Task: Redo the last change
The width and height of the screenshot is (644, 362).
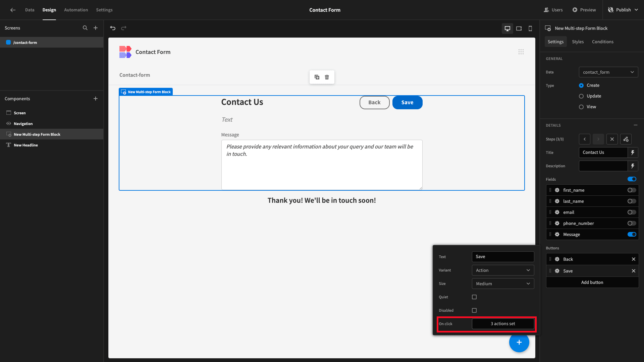Action: (x=124, y=28)
